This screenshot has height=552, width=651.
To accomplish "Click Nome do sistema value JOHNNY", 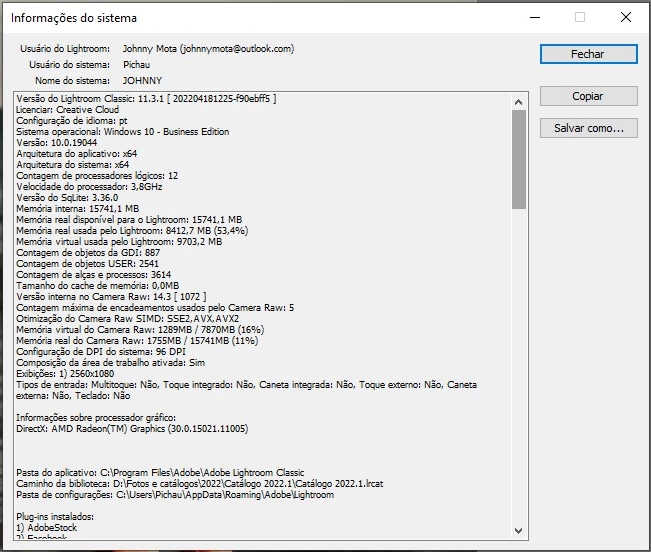I will point(142,81).
